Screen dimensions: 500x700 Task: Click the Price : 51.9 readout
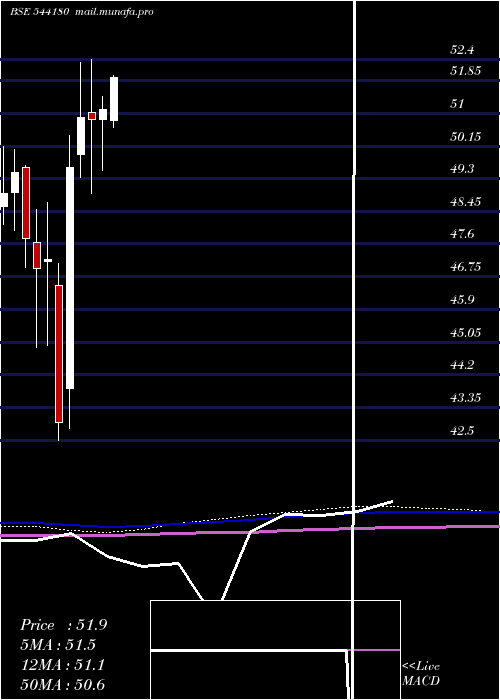[x=63, y=625]
